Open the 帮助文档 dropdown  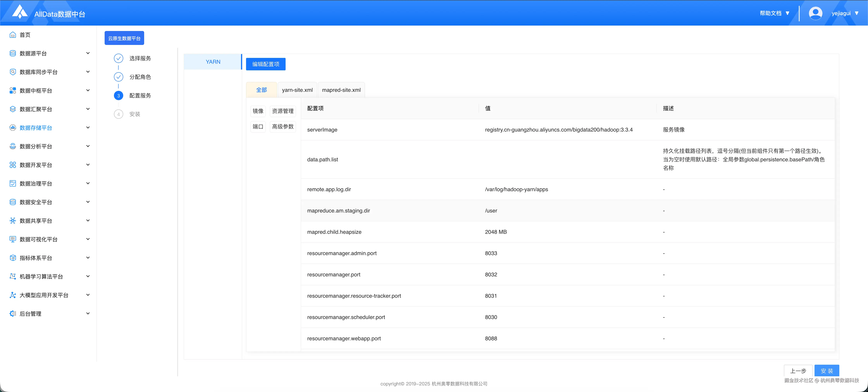tap(774, 13)
